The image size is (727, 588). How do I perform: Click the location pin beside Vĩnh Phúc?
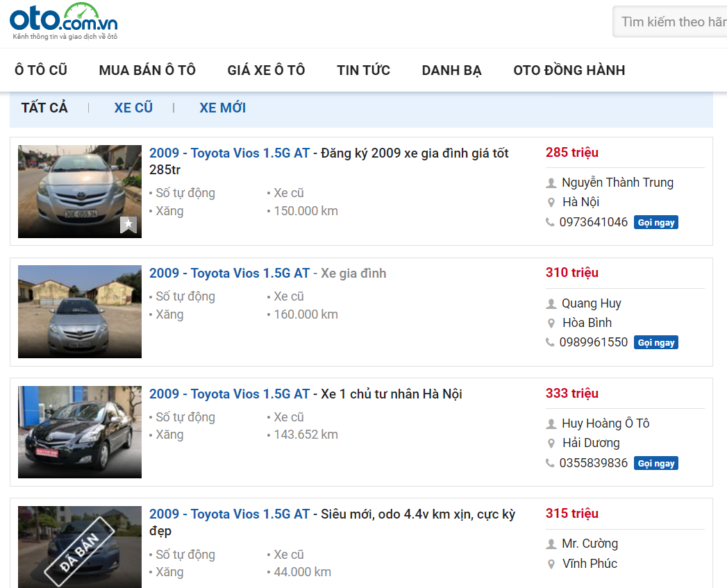tap(552, 564)
